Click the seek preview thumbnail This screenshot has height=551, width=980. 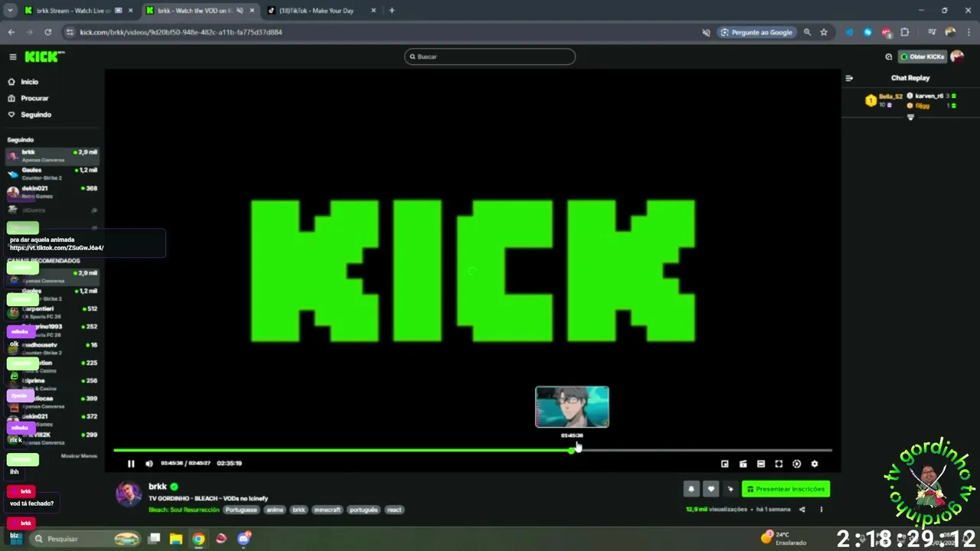tap(572, 407)
